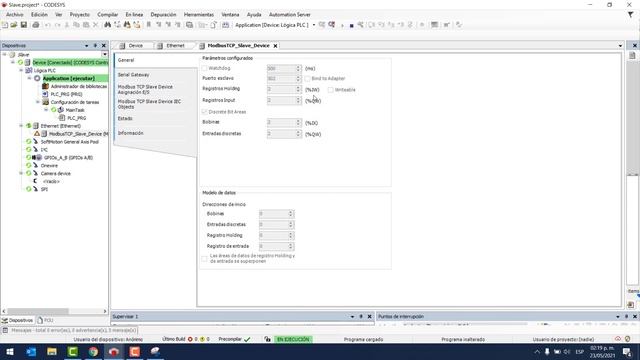This screenshot has height=360, width=640.
Task: Open the editor tab list dropdown arrow
Action: (620, 46)
